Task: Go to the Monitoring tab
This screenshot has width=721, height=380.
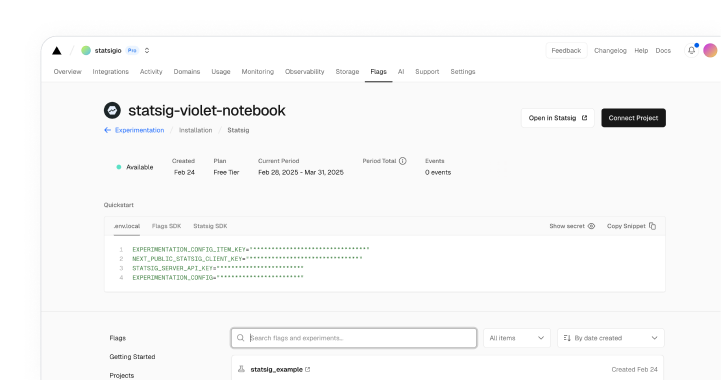Action: pos(258,72)
